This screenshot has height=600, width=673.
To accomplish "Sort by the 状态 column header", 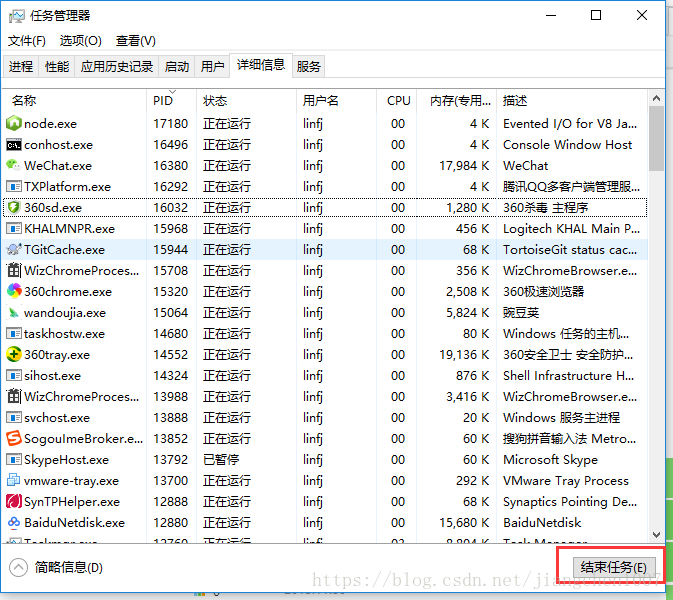I will pos(246,101).
